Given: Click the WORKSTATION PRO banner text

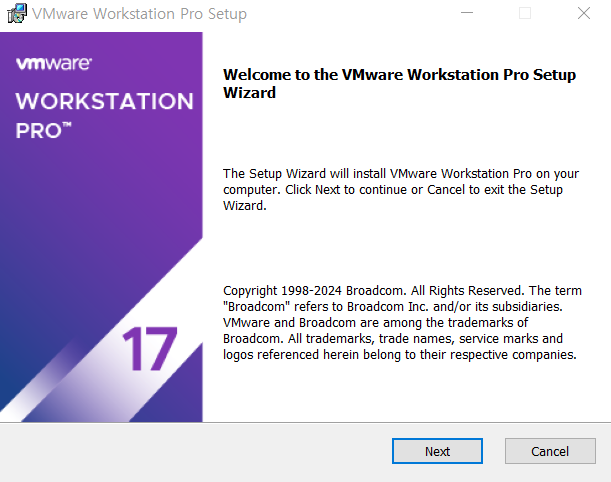Looking at the screenshot, I should coord(104,115).
